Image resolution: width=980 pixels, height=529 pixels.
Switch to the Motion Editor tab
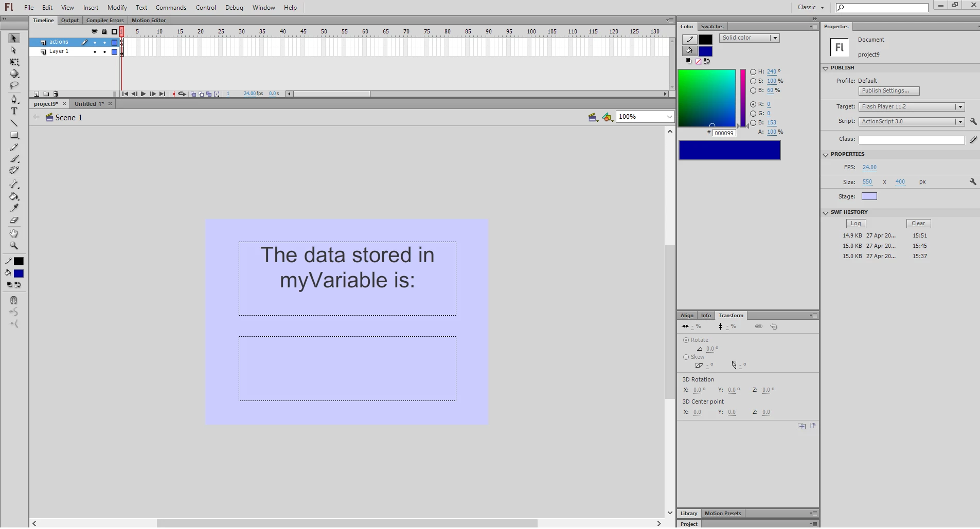(149, 21)
